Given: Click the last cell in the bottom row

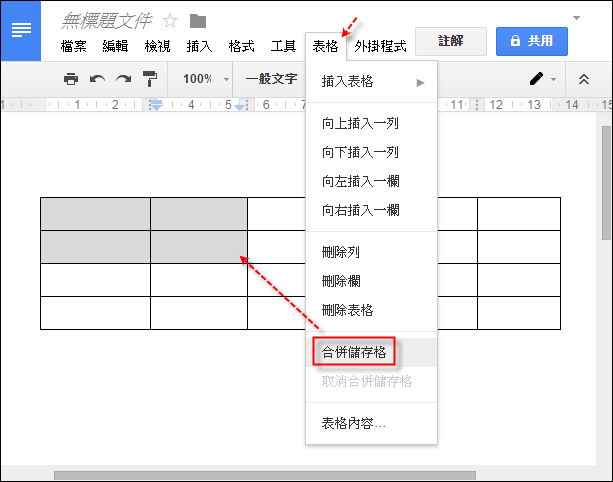Looking at the screenshot, I should tap(519, 313).
